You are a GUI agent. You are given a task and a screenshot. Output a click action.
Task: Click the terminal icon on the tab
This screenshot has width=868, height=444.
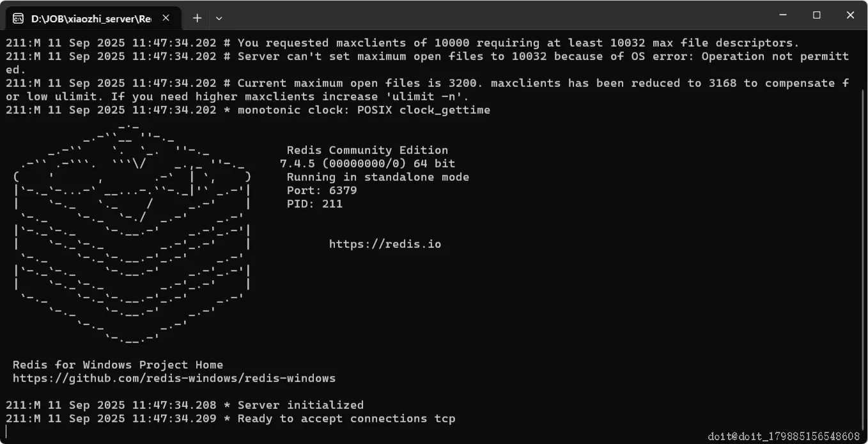coord(18,19)
